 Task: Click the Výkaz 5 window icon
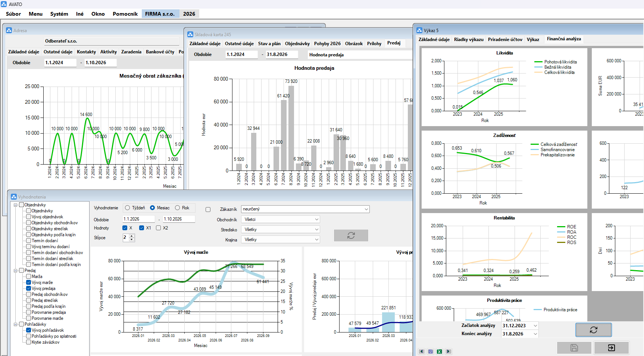[x=419, y=31]
